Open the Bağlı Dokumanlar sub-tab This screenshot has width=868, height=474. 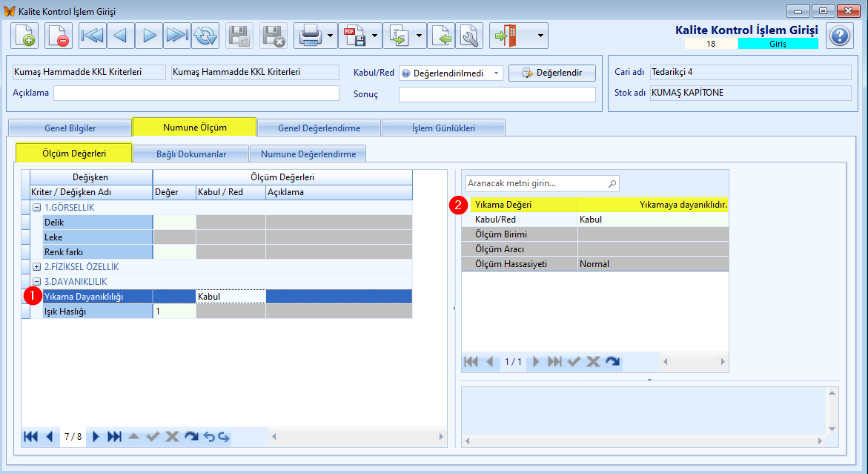click(x=191, y=154)
